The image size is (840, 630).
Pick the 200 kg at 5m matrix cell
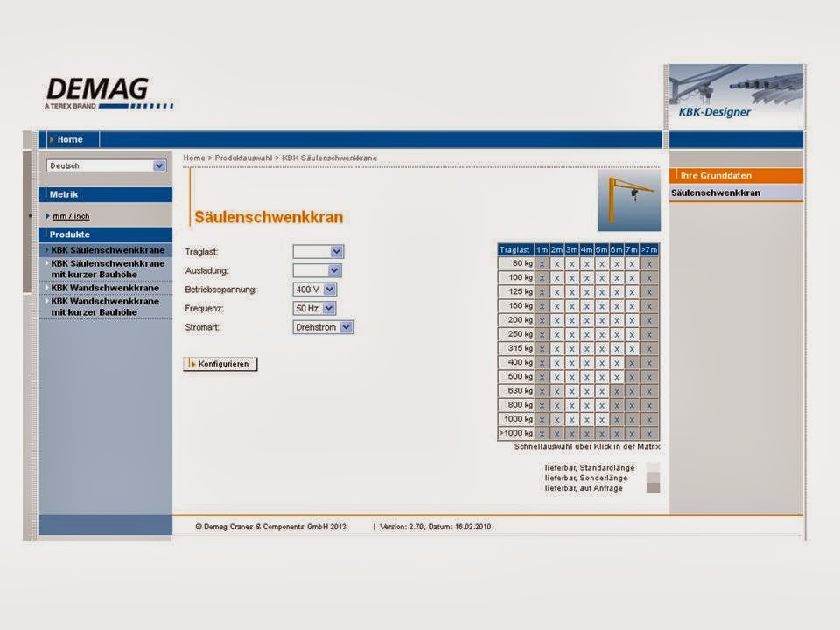coord(602,320)
